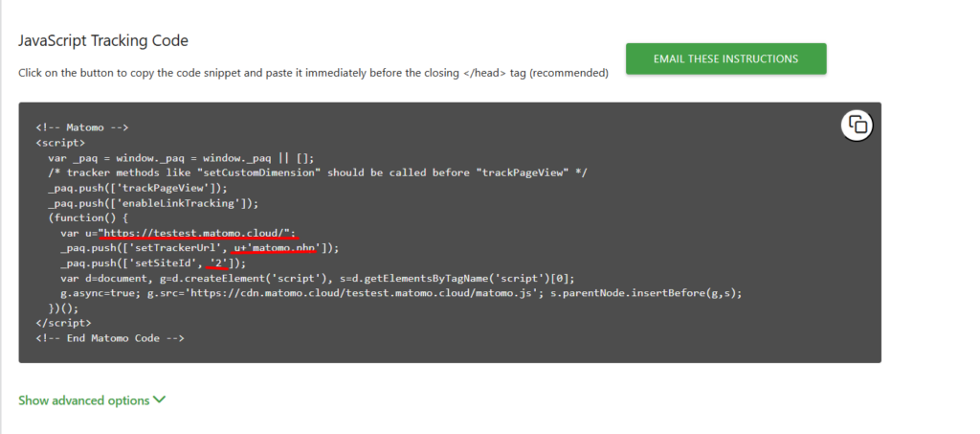Click the testest.matomo.cloud URL in var u
The width and height of the screenshot is (980, 434).
pos(195,233)
